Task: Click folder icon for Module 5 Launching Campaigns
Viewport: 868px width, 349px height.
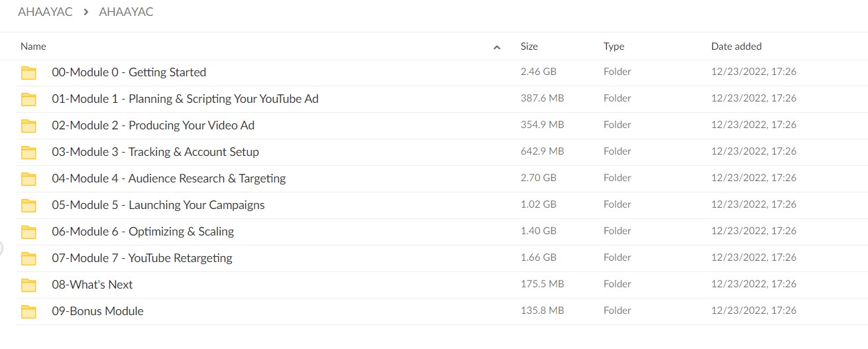Action: coord(28,206)
